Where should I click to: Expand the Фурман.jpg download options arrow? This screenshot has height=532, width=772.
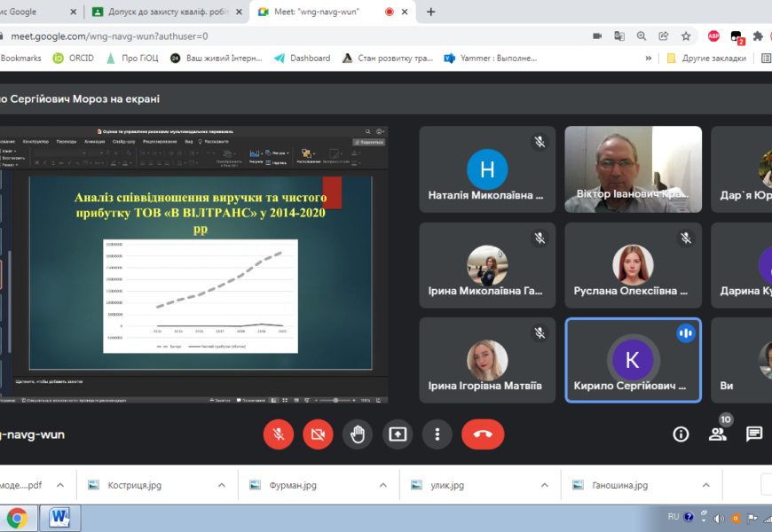coord(383,486)
